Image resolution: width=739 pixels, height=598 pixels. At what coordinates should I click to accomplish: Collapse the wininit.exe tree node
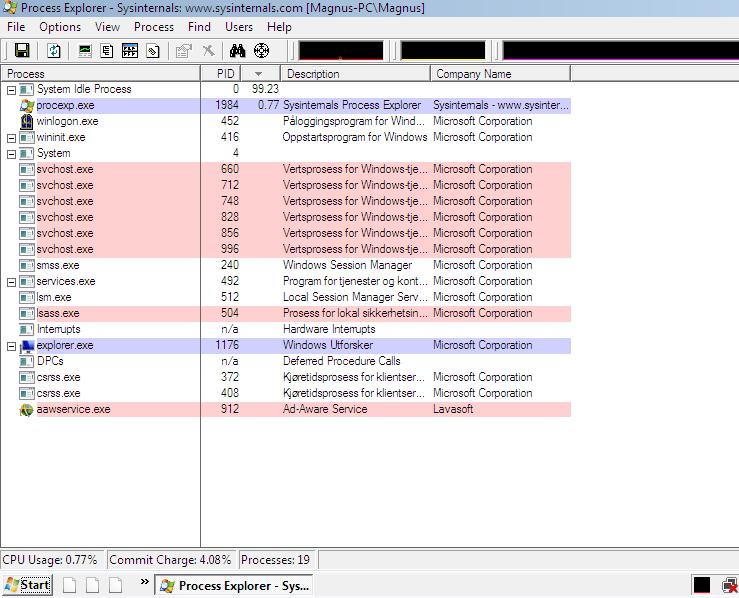(x=11, y=138)
